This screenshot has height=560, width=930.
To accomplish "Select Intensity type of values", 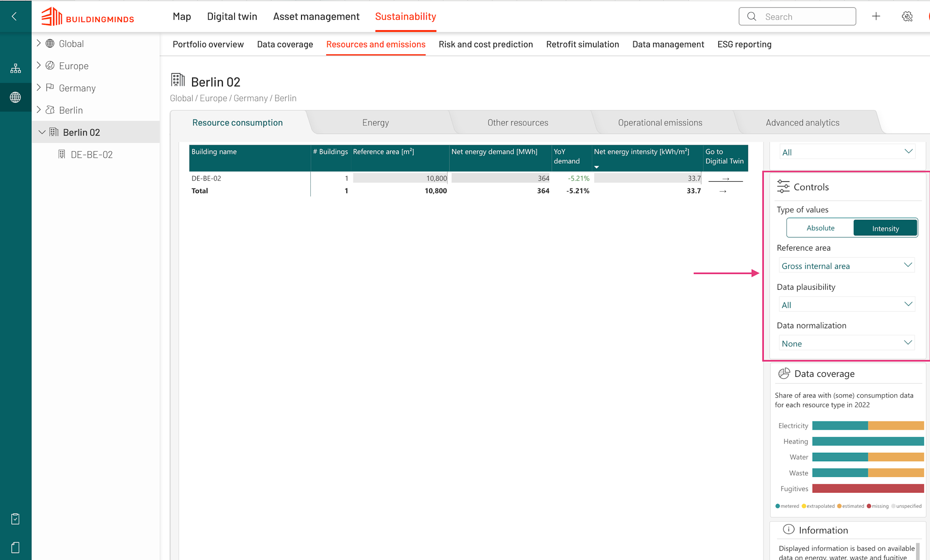I will [x=885, y=228].
